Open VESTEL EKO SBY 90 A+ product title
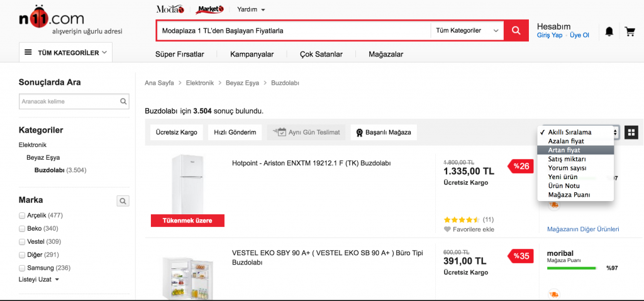This screenshot has height=301, width=644. click(327, 257)
